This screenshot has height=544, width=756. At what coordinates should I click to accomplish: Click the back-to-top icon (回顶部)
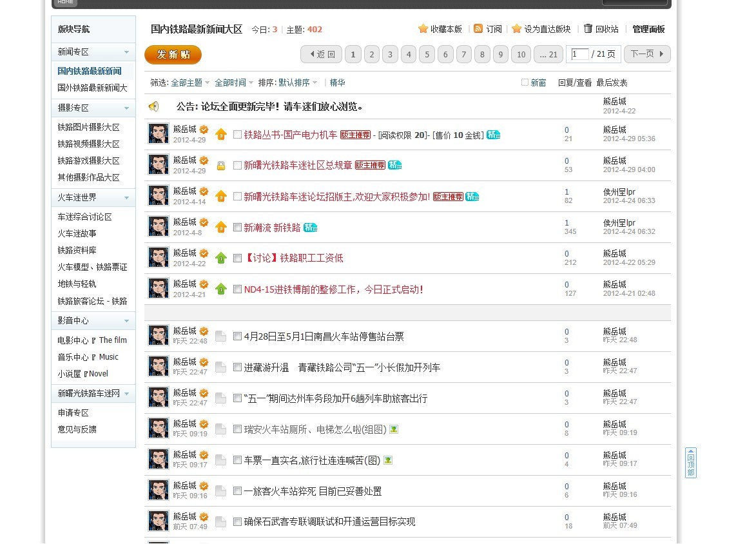click(x=690, y=463)
